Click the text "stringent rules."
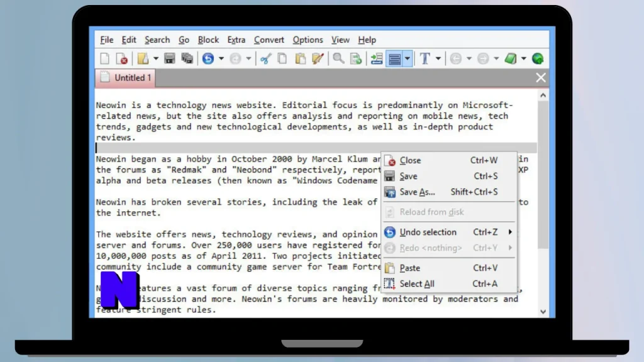The height and width of the screenshot is (362, 644). coord(176,310)
